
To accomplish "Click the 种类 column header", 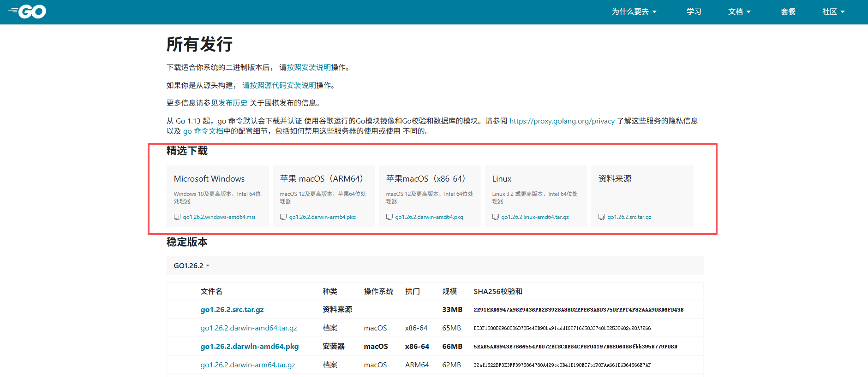I will click(x=330, y=291).
